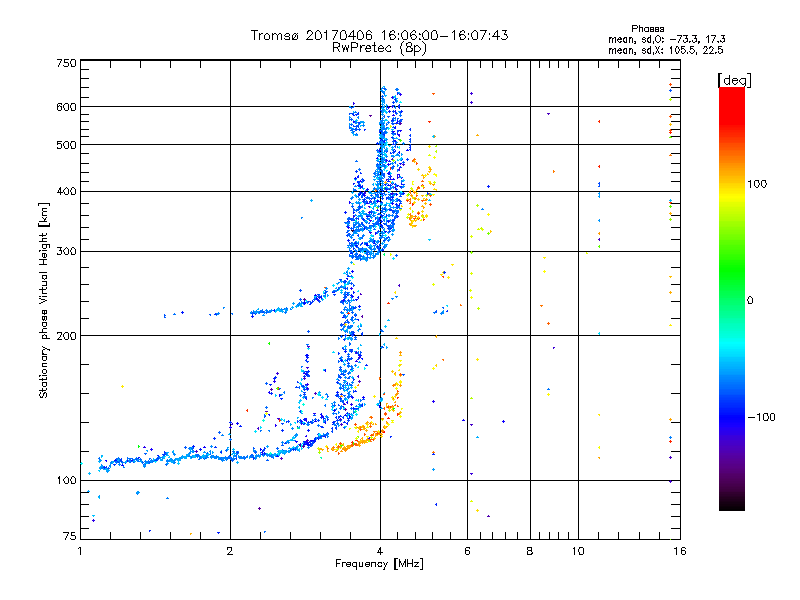The image size is (800, 600).
Task: Click the 'Phases' header text
Action: [x=647, y=29]
